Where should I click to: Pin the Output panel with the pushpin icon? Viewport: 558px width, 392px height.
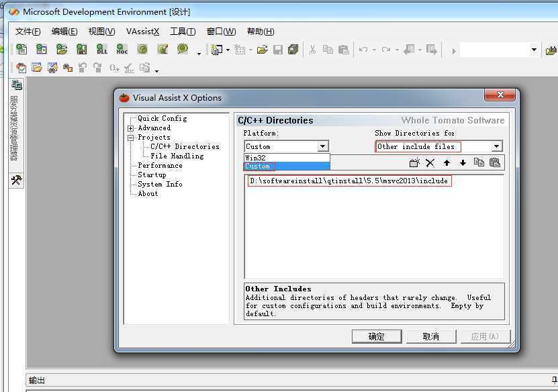[555, 381]
